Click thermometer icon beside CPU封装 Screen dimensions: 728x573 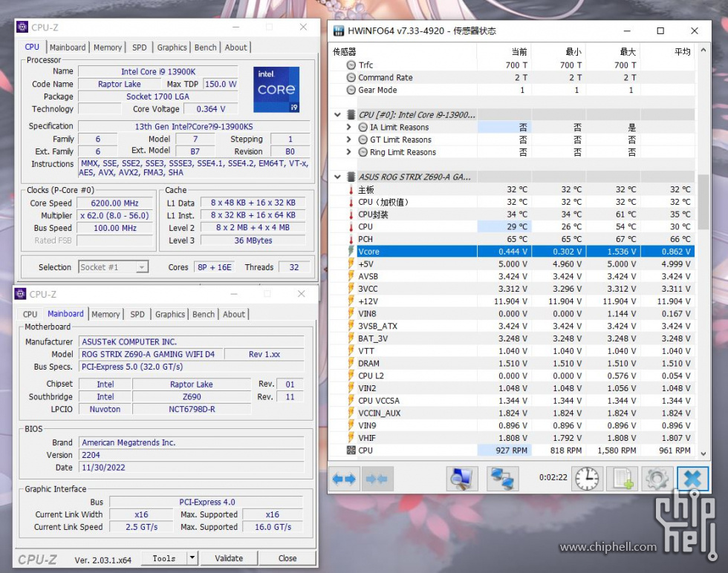point(351,215)
